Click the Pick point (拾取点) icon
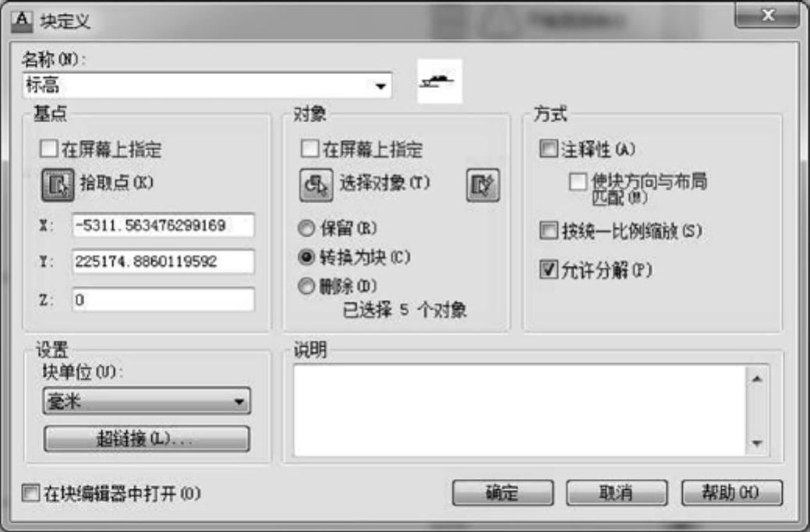The height and width of the screenshot is (532, 810). coord(58,184)
